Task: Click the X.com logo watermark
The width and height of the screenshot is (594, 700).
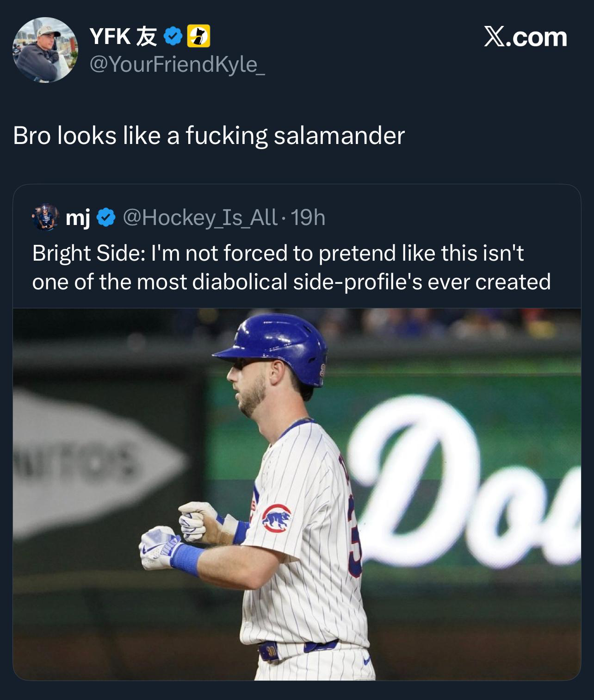Action: (526, 37)
